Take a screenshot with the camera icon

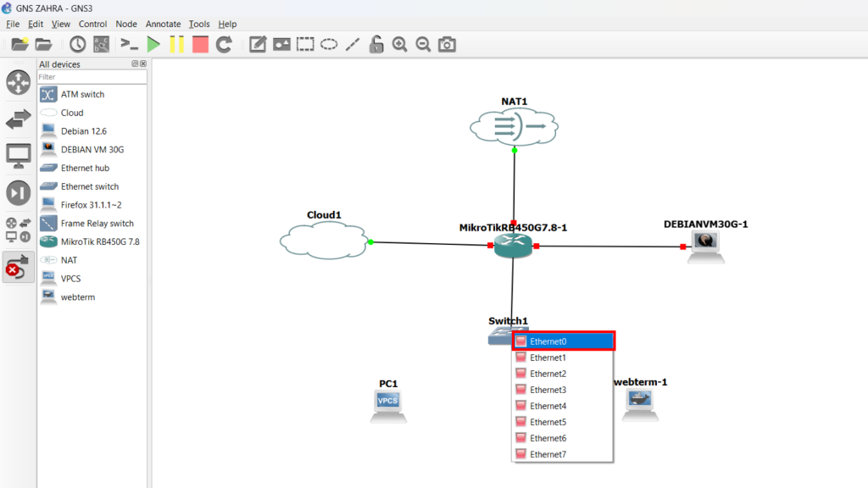(x=447, y=45)
